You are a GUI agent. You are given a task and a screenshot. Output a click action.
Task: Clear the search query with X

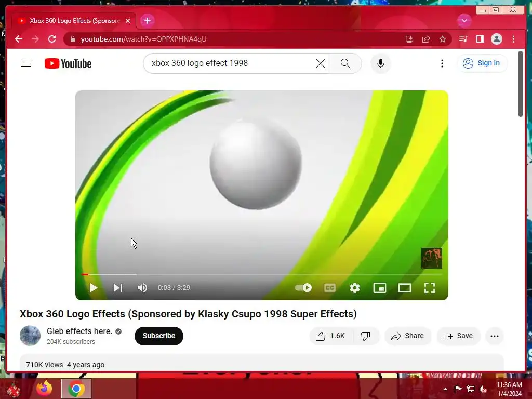(320, 63)
